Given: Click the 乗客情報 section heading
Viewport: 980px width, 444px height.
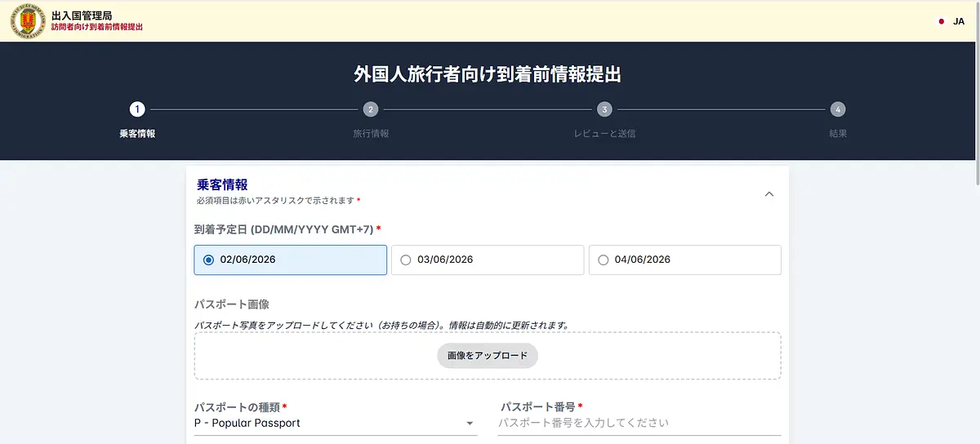Looking at the screenshot, I should pos(222,185).
